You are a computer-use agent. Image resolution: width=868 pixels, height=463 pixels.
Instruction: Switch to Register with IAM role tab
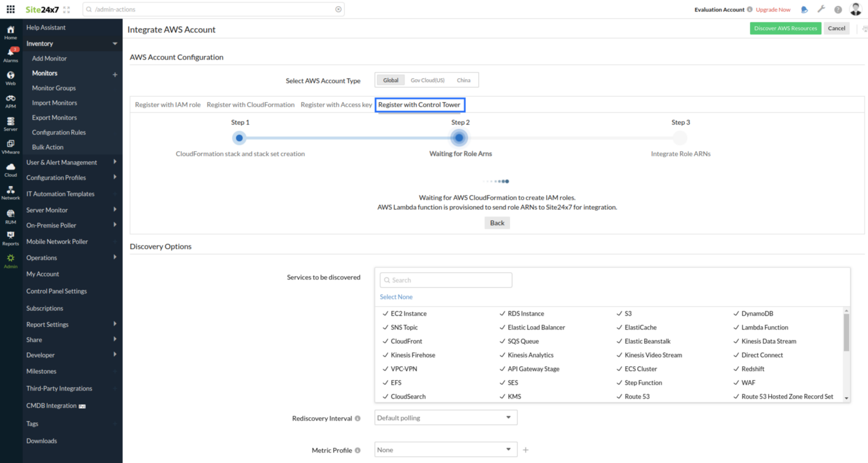click(168, 105)
